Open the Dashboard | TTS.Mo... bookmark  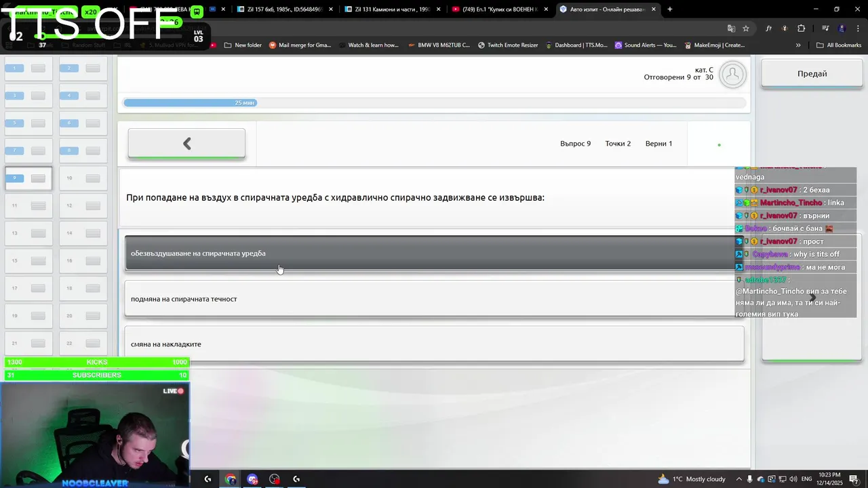tap(576, 45)
